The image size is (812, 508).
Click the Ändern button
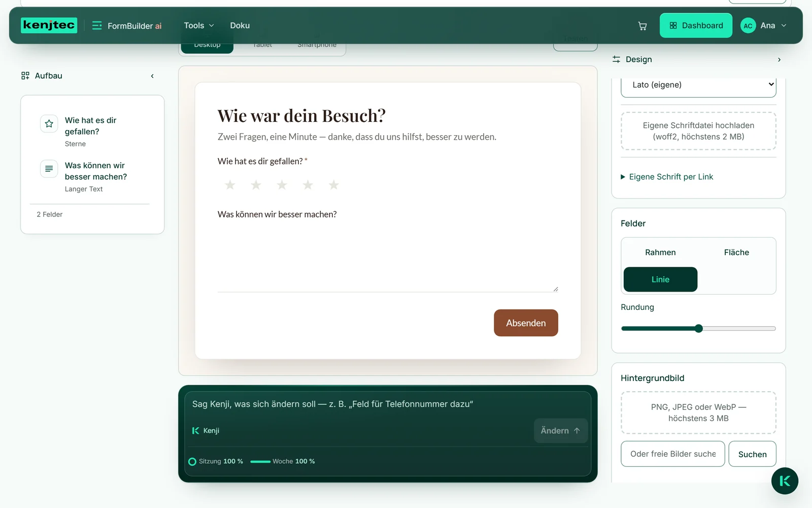point(560,431)
